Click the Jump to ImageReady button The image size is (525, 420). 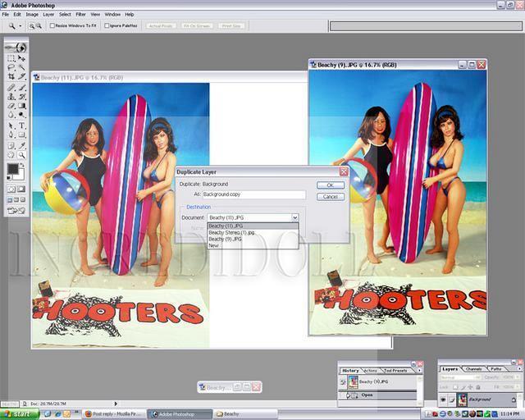[16, 211]
